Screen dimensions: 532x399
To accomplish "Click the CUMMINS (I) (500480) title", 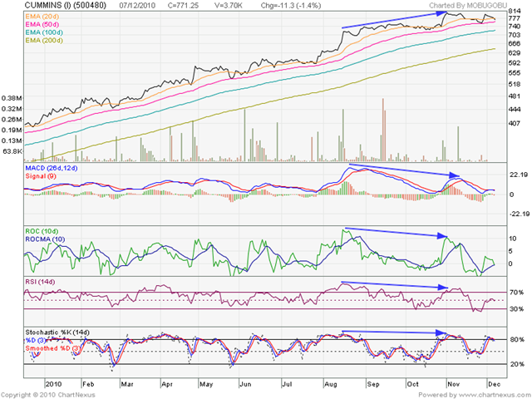I will coord(66,6).
